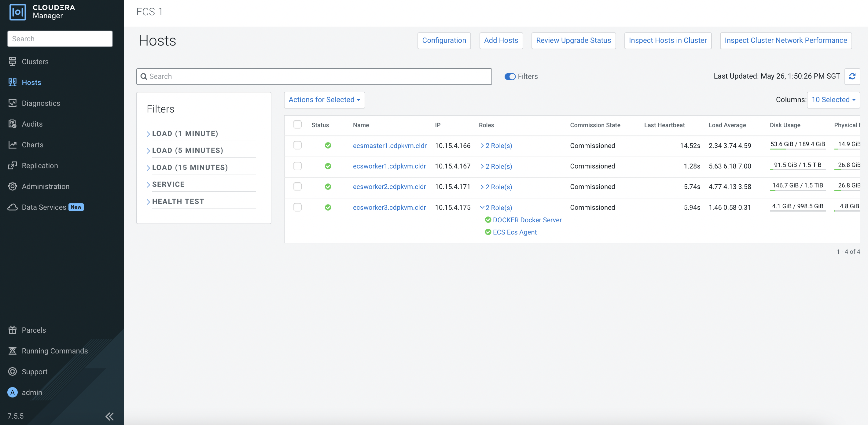The image size is (868, 425).
Task: Open Administration in the sidebar menu
Action: [46, 187]
